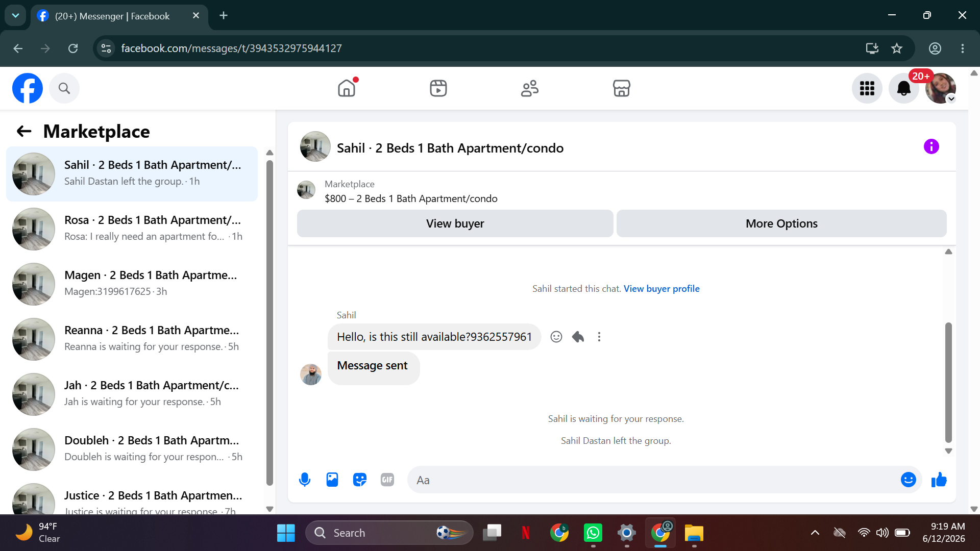
Task: Open the account profile picture menu
Action: [941, 88]
